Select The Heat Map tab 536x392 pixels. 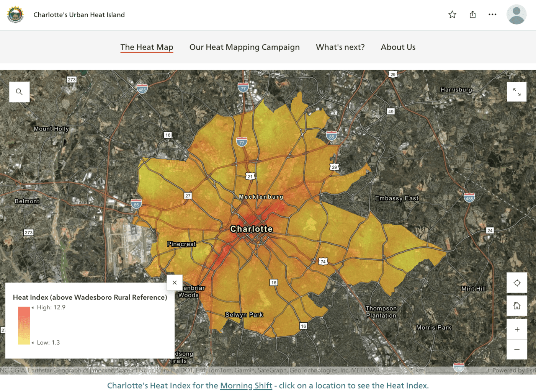click(x=147, y=47)
